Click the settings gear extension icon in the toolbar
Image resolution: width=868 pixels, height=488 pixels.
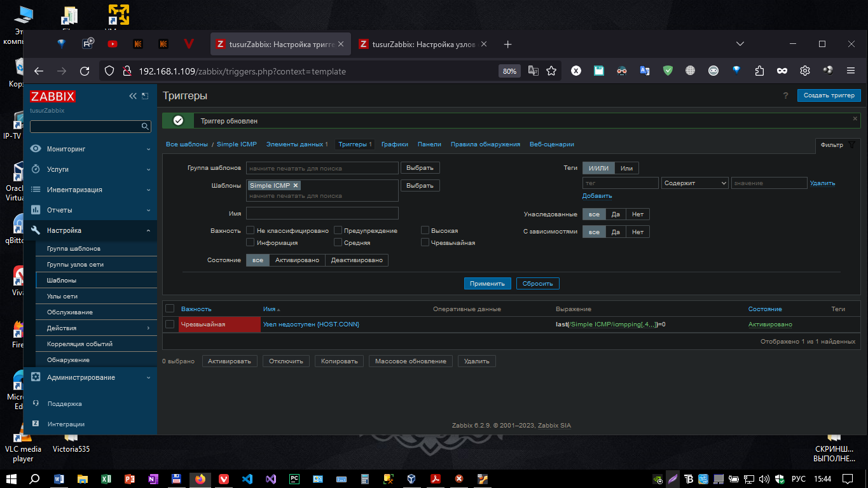[x=805, y=71]
